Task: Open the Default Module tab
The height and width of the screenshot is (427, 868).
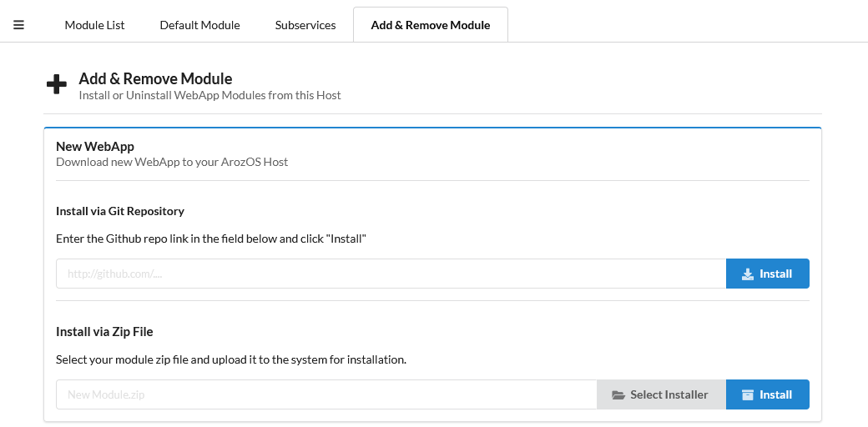Action: (x=199, y=25)
